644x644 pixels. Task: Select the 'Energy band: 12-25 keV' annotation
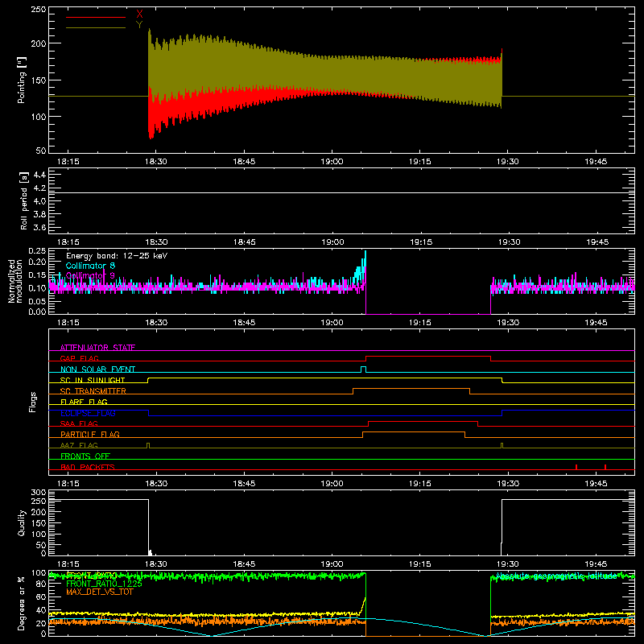[117, 256]
